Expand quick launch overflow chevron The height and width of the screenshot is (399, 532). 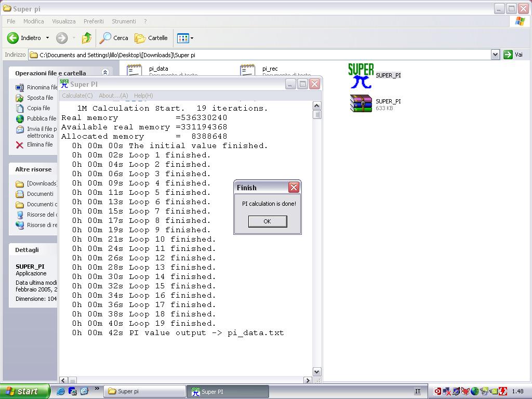pos(97,389)
